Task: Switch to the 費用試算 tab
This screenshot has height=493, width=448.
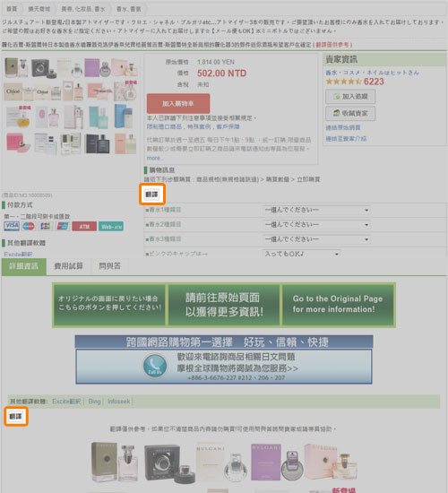Action: tap(68, 266)
